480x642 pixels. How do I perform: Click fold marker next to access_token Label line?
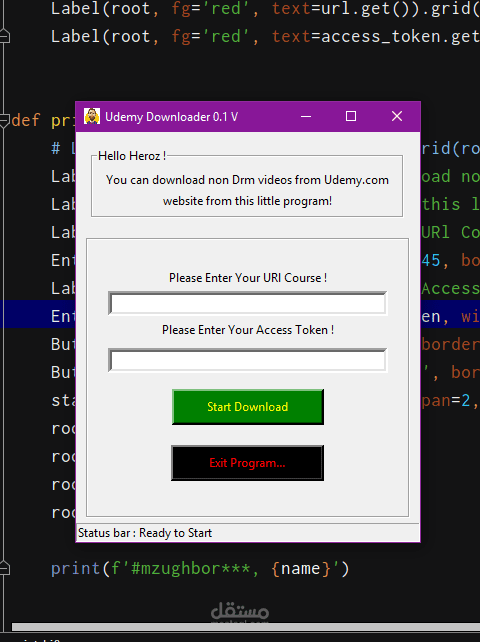coord(5,36)
